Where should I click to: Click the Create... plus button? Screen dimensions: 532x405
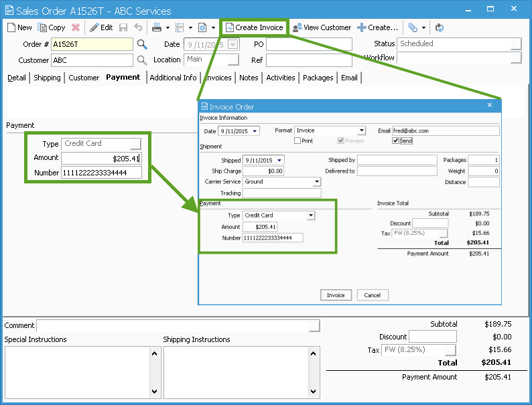coord(378,27)
